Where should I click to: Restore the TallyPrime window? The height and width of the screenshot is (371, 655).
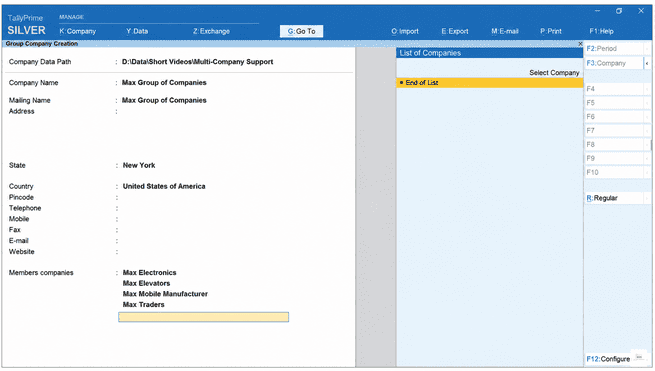tap(619, 11)
